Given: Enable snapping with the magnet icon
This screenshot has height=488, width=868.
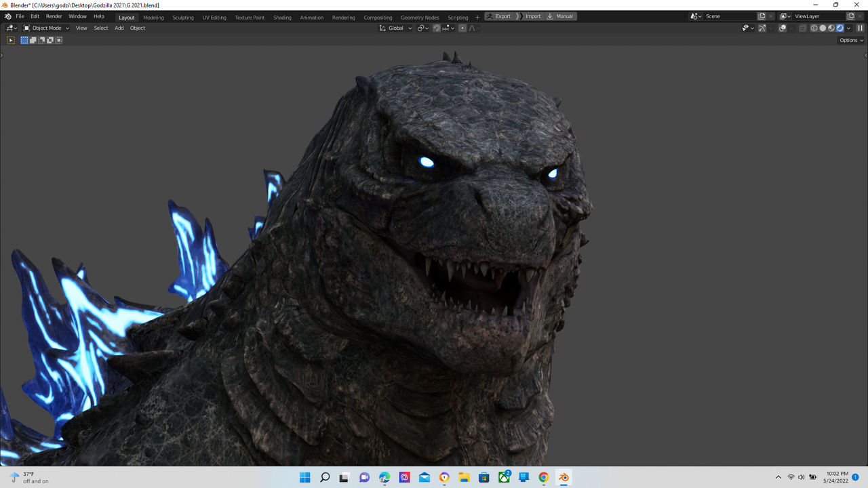Looking at the screenshot, I should pyautogui.click(x=437, y=28).
